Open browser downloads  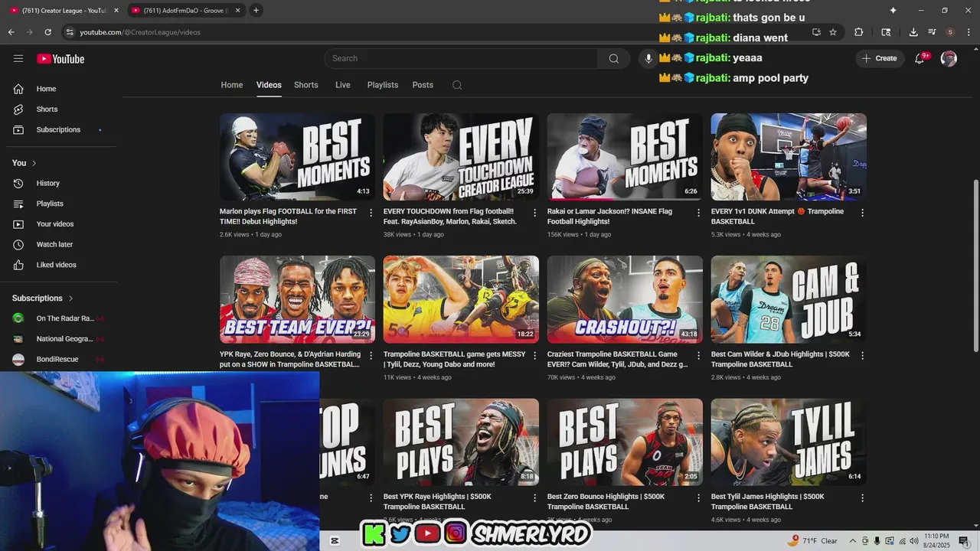913,32
